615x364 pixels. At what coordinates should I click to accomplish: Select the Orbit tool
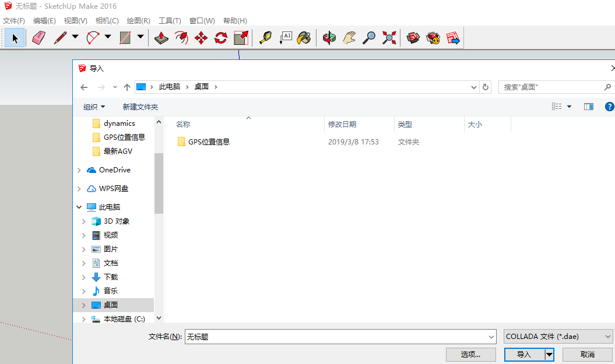(329, 38)
